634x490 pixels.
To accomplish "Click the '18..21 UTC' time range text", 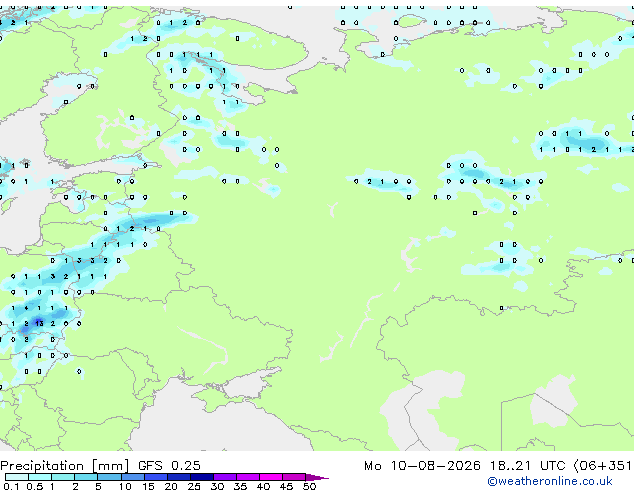I will pos(527,465).
